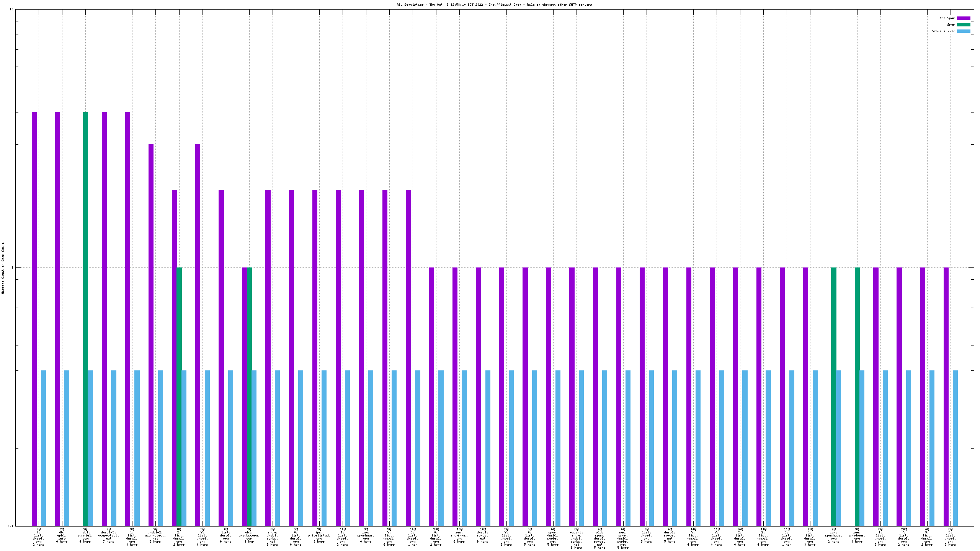Viewport: 980px width, 551px height.
Task: Click the dnsbl-3.uceprotect.net 7 hops label
Action: pos(109,535)
